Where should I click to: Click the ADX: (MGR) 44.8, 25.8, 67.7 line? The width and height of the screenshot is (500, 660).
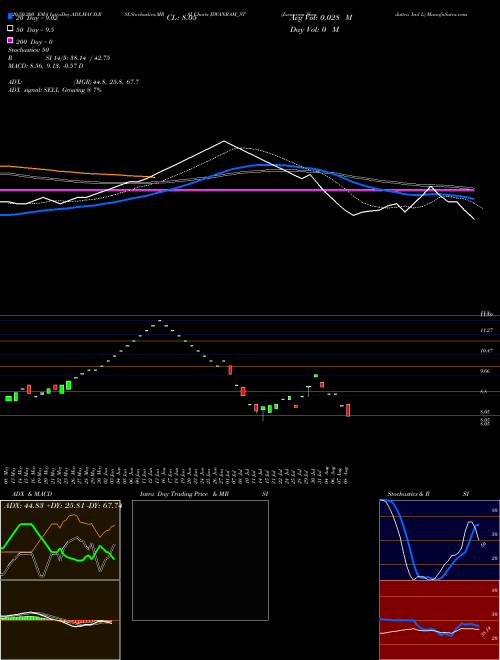point(73,82)
